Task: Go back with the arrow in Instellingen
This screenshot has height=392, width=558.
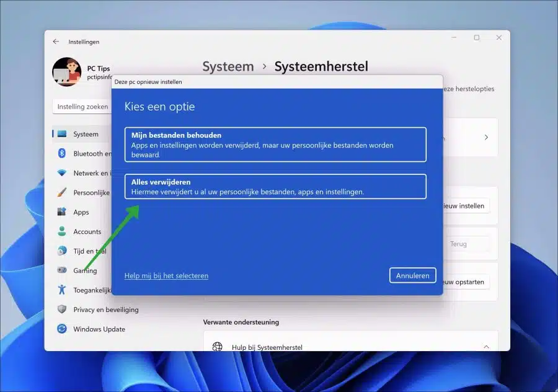Action: pyautogui.click(x=56, y=42)
